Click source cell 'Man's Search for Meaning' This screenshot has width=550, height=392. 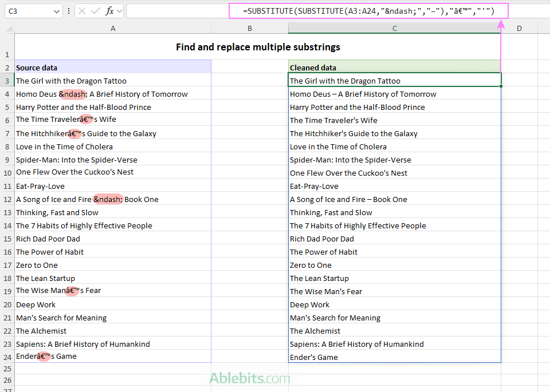click(113, 317)
